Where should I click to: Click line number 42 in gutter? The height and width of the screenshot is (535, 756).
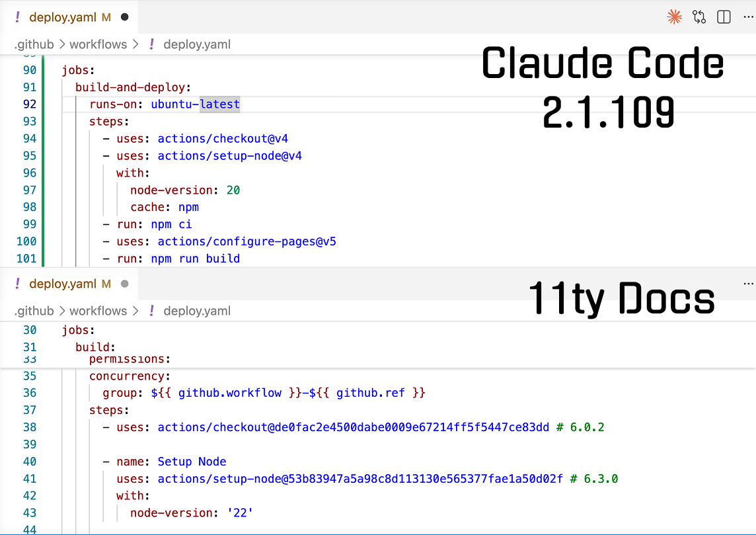click(30, 496)
